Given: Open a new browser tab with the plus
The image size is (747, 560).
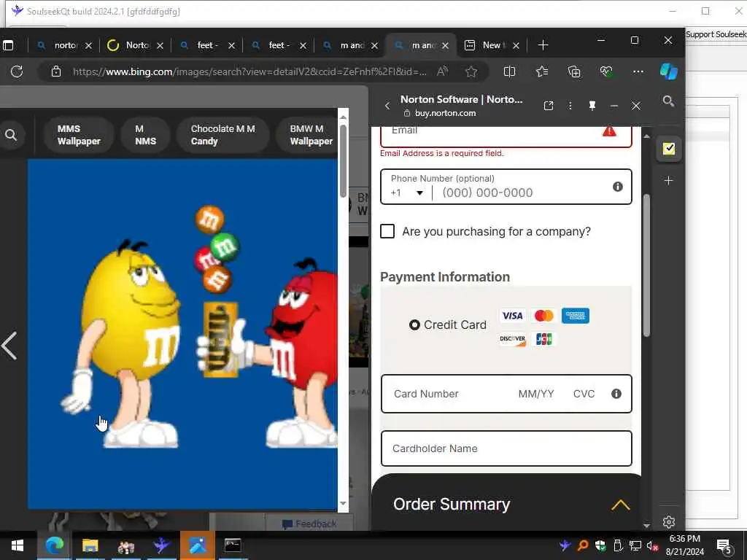Looking at the screenshot, I should [x=543, y=45].
